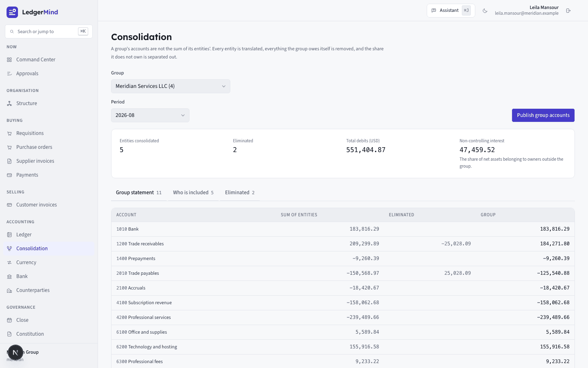Screen dimensions: 588x368
Task: Go to Close under Governance
Action: [x=49, y=320]
